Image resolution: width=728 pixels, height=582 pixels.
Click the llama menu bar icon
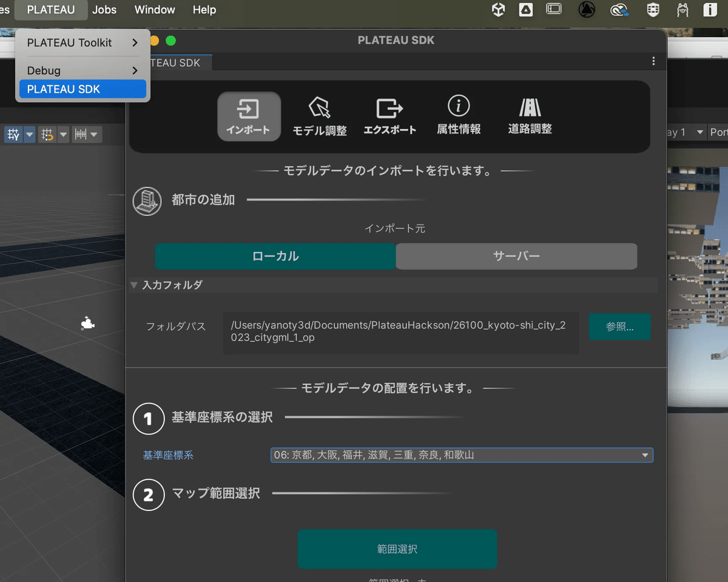pyautogui.click(x=682, y=10)
